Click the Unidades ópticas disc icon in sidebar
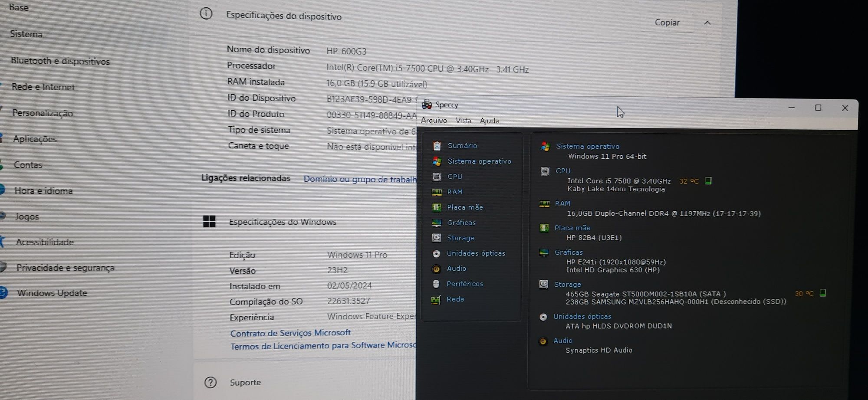868x400 pixels. pyautogui.click(x=437, y=253)
